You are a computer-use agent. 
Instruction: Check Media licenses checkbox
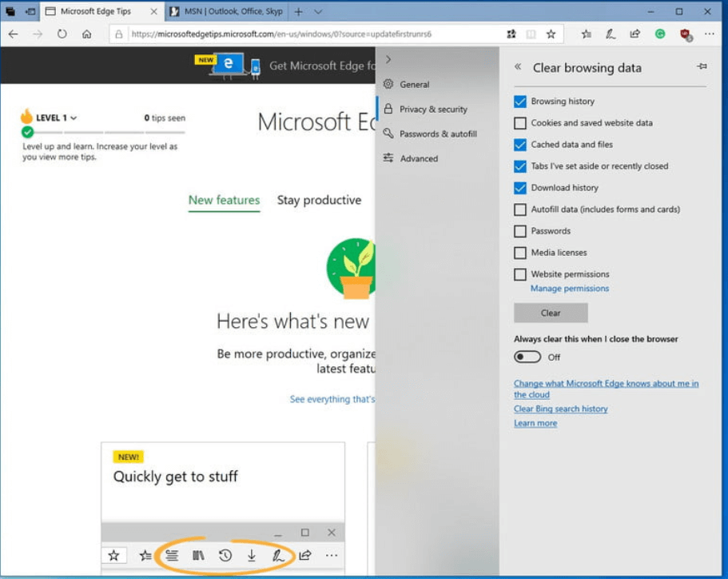(x=520, y=253)
